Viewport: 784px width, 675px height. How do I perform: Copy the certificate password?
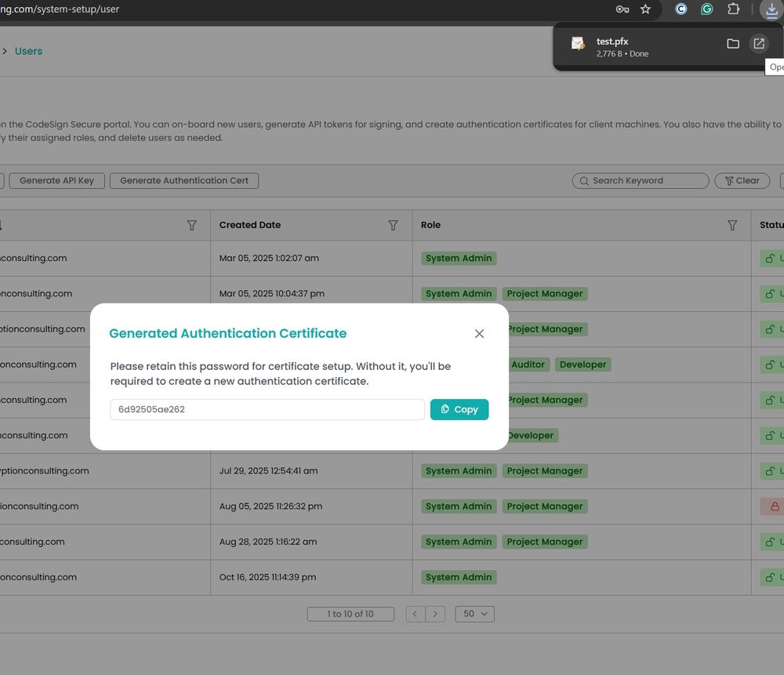coord(459,409)
